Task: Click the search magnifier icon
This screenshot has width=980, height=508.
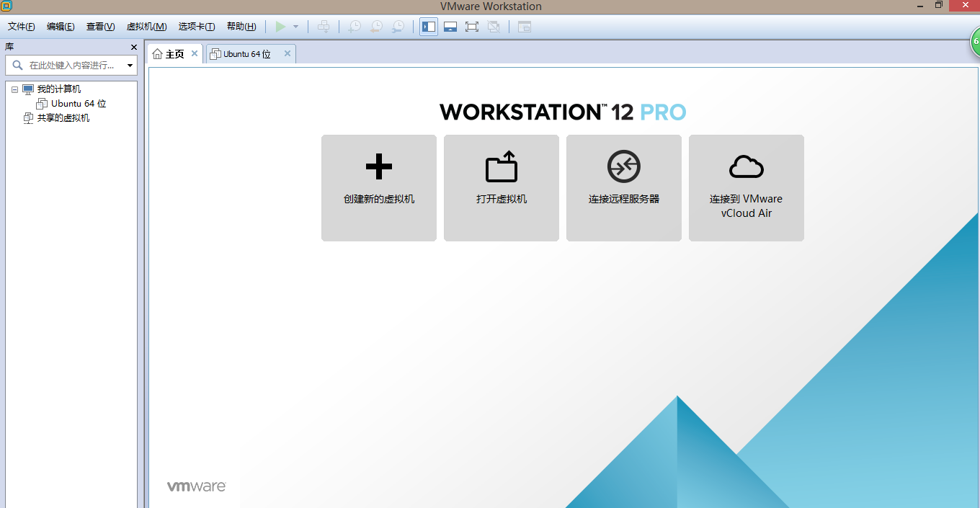Action: tap(17, 66)
